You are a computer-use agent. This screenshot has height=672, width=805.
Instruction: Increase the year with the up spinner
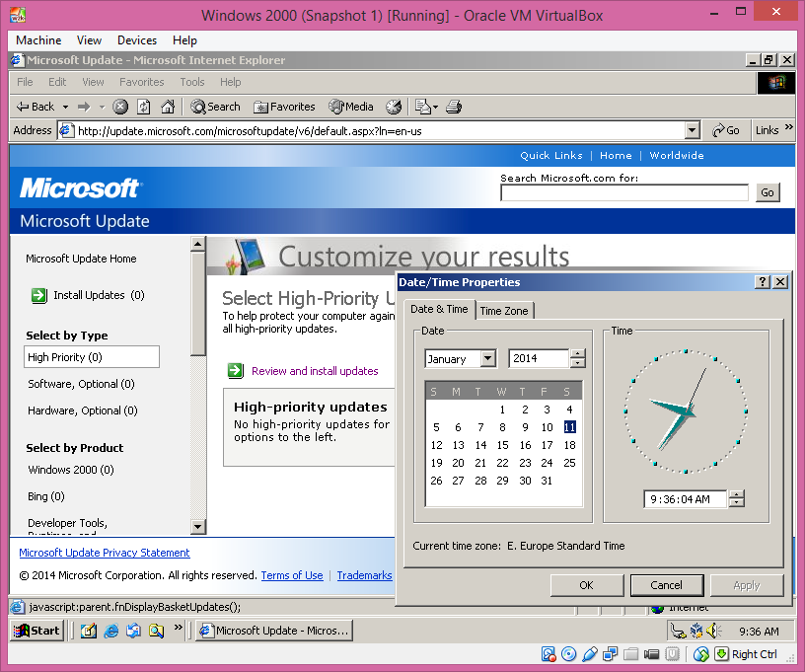point(577,353)
